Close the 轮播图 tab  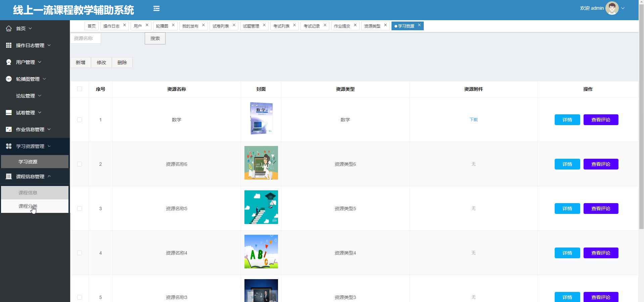point(173,25)
